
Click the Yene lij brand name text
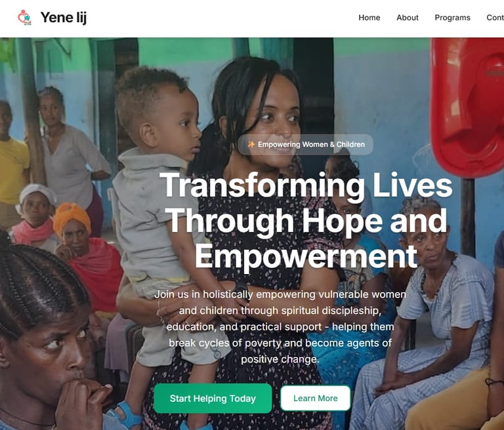(64, 18)
